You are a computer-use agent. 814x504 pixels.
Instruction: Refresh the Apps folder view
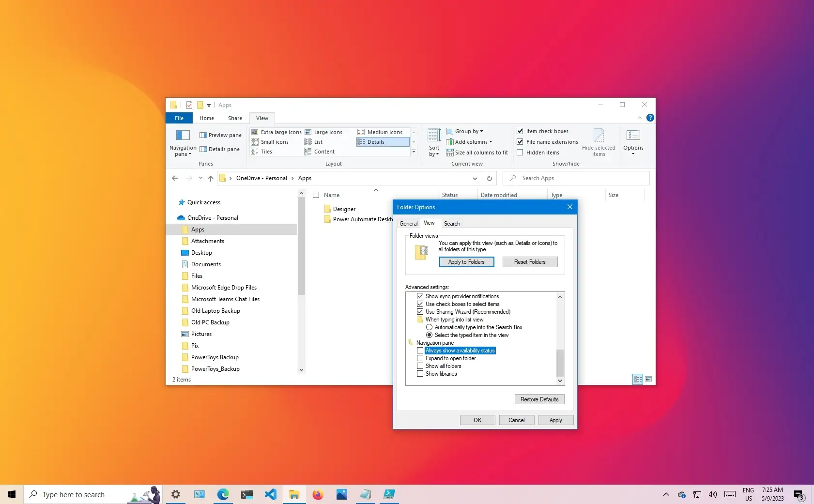[489, 178]
